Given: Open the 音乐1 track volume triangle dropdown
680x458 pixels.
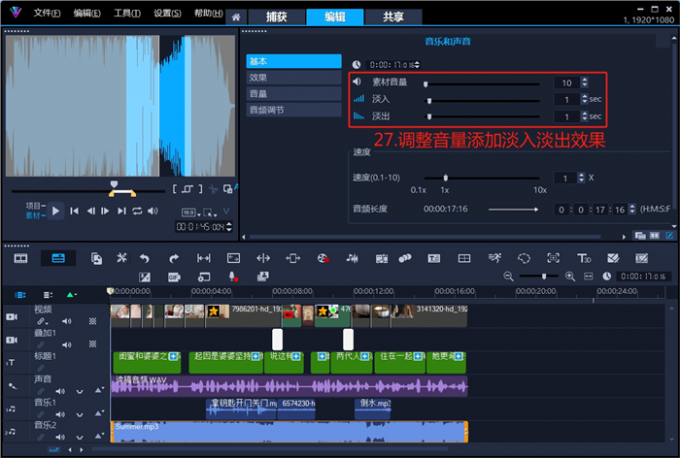Looking at the screenshot, I should pos(99,412).
